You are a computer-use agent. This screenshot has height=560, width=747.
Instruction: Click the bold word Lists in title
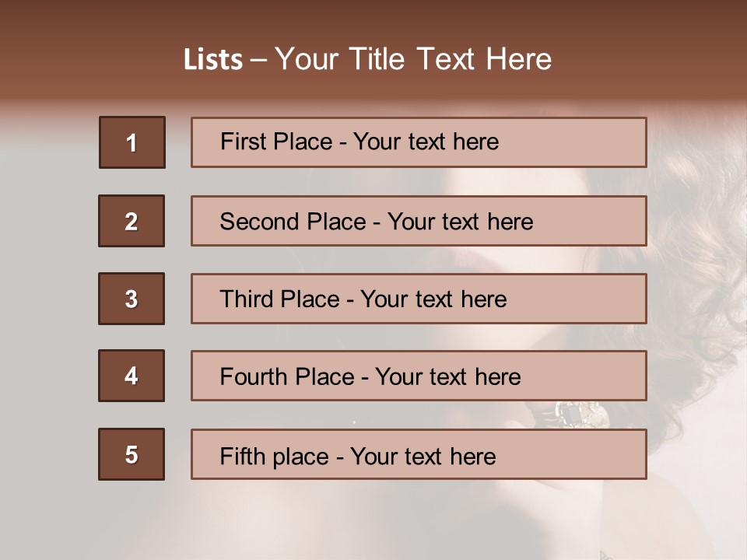[x=213, y=60]
